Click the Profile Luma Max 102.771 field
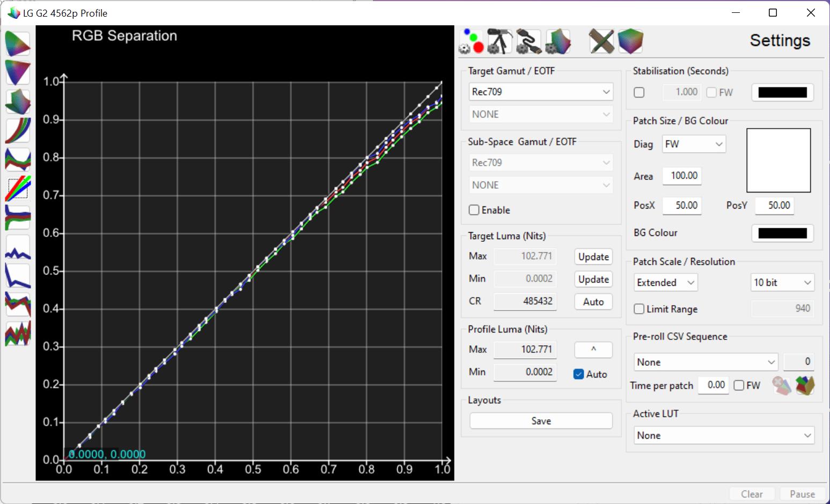 pyautogui.click(x=525, y=350)
